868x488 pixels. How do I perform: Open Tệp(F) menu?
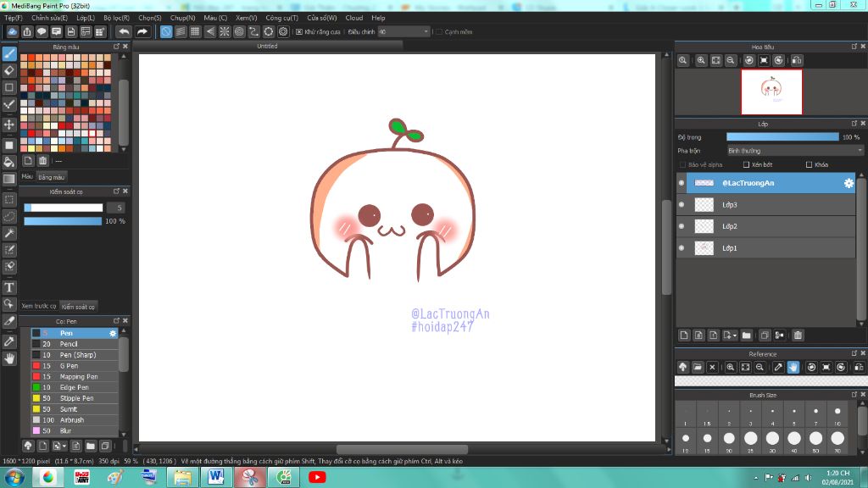[14, 18]
